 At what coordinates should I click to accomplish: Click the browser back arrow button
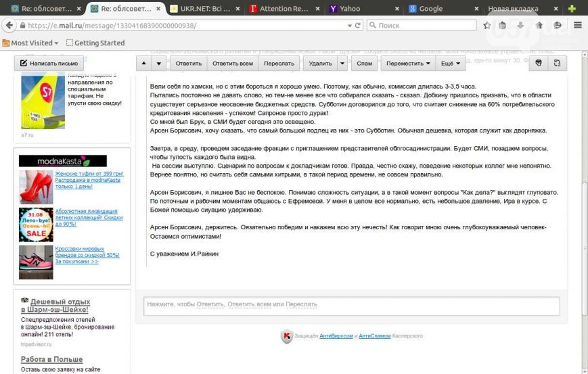9,25
